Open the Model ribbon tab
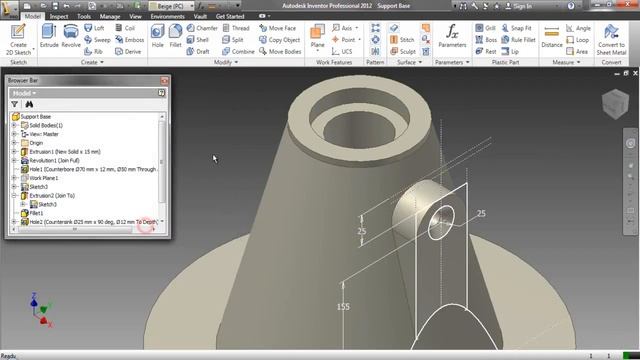 [x=33, y=16]
